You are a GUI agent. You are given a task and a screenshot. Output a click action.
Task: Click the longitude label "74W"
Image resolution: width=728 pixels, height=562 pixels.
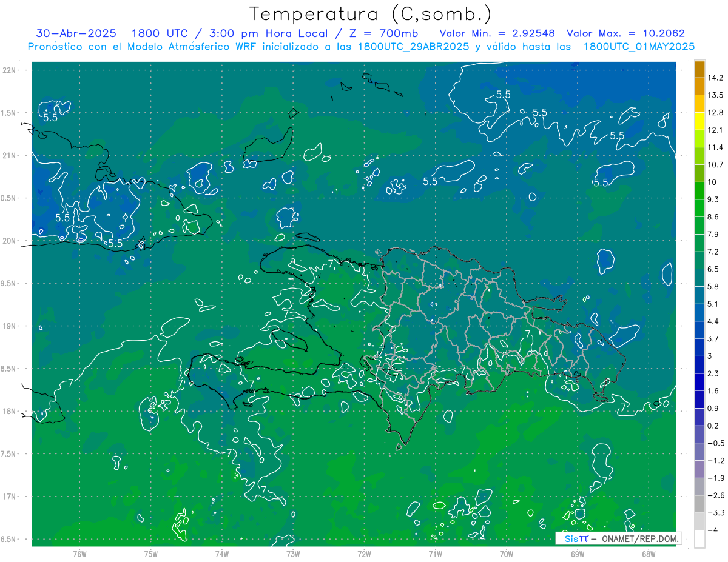221,554
